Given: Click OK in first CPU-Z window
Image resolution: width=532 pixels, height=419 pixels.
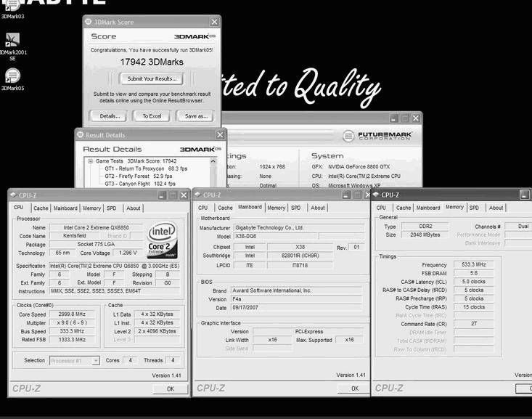Looking at the screenshot, I should pyautogui.click(x=171, y=389).
